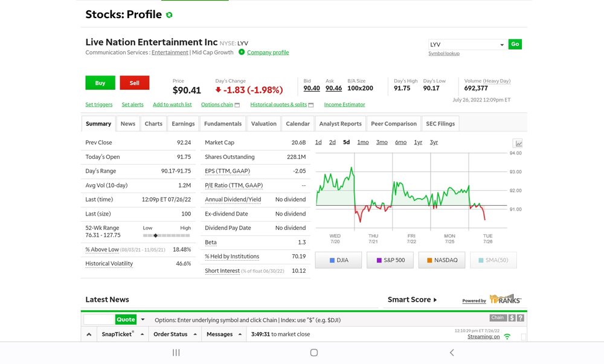Expand the Smart Score section arrow
Image resolution: width=604 pixels, height=364 pixels.
pos(435,300)
